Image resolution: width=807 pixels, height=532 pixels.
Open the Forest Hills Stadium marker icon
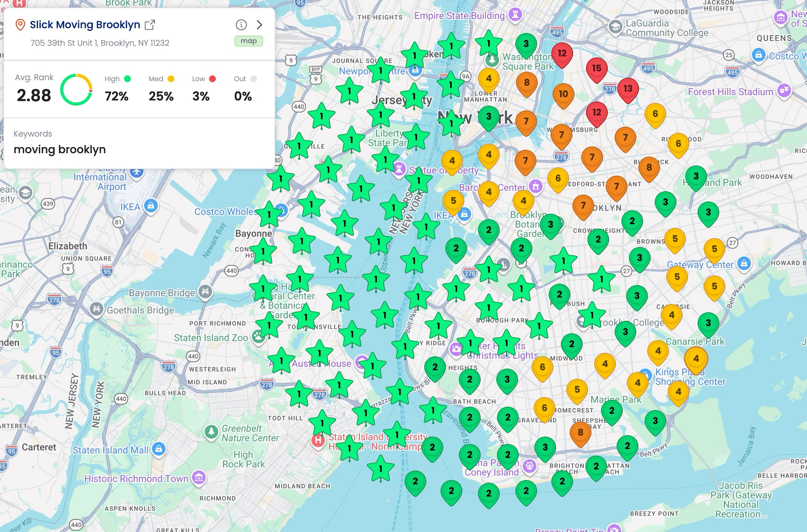784,90
